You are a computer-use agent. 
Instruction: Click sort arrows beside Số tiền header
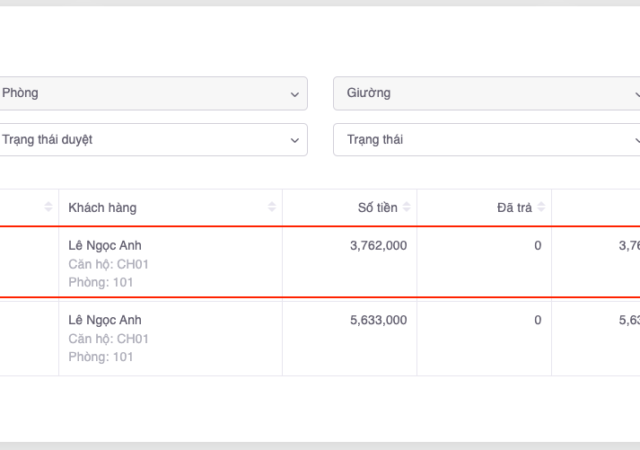pos(407,207)
